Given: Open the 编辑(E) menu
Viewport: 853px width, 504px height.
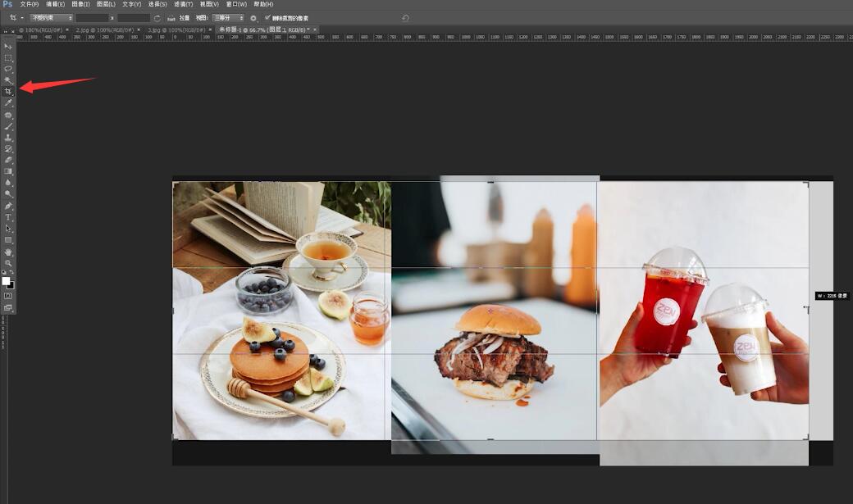Looking at the screenshot, I should 56,4.
